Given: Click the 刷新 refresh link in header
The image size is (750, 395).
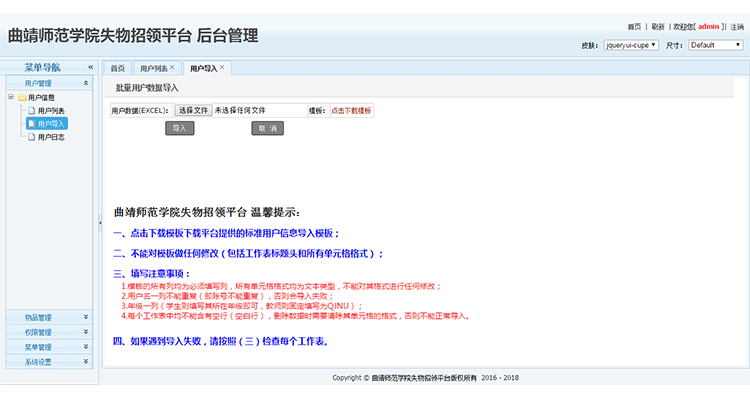Looking at the screenshot, I should pyautogui.click(x=658, y=27).
